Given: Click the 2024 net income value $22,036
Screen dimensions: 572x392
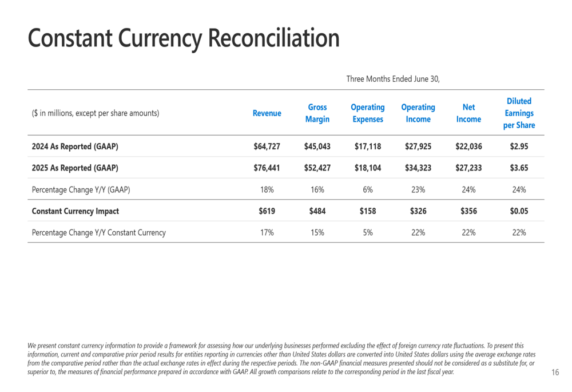Looking at the screenshot, I should point(468,146).
